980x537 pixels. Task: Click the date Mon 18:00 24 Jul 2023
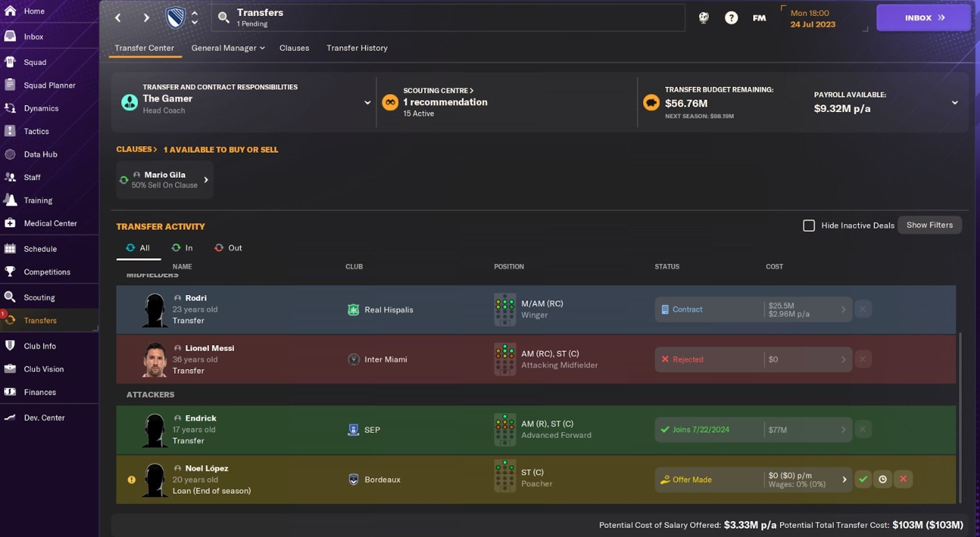pos(812,19)
